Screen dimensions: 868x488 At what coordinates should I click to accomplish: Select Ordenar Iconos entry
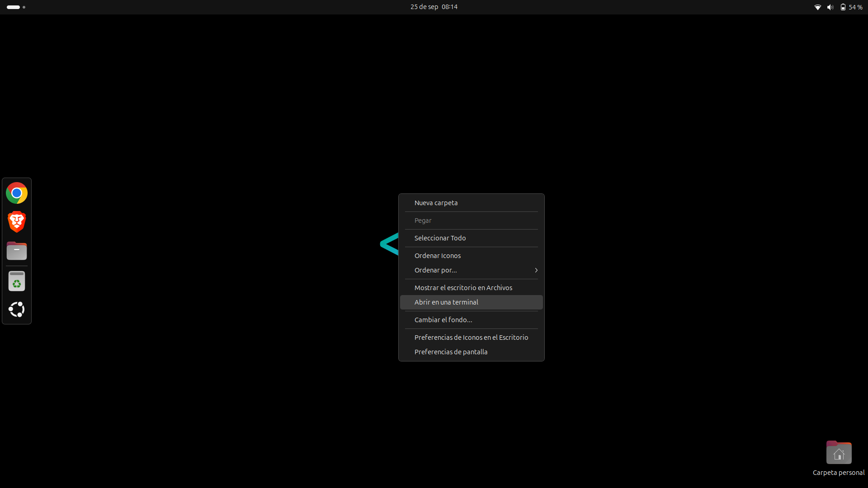tap(472, 256)
